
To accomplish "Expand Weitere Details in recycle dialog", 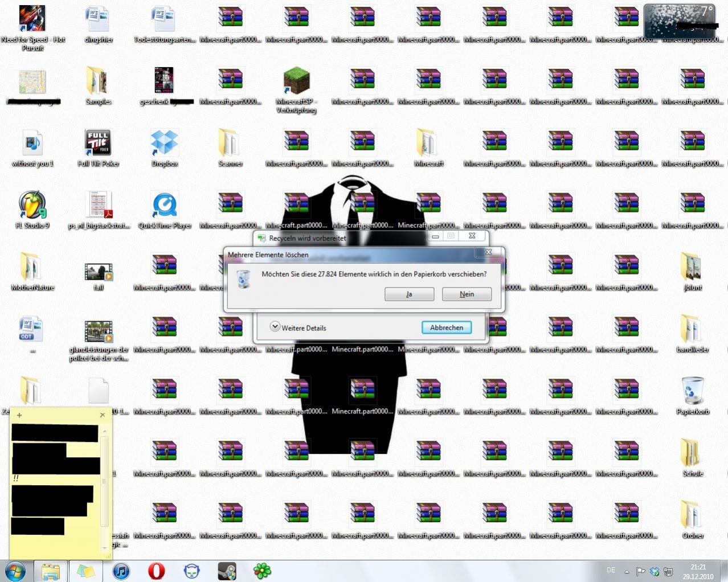I will pos(298,327).
